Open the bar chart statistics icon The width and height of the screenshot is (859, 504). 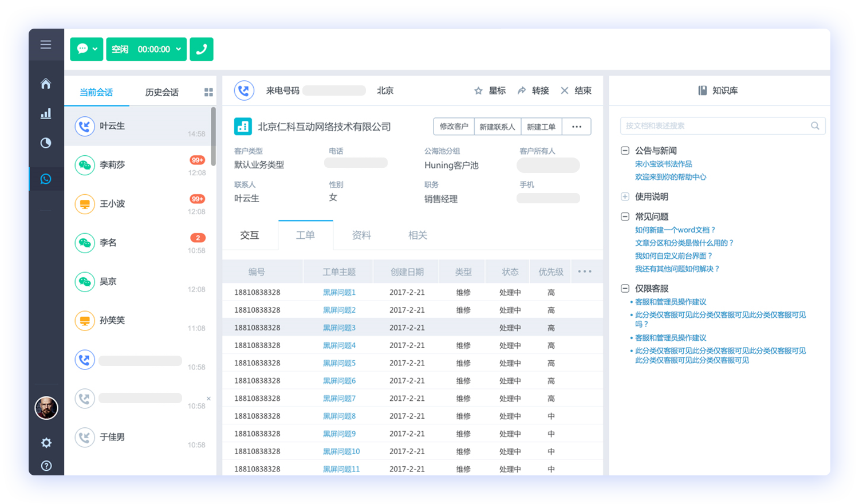tap(46, 113)
